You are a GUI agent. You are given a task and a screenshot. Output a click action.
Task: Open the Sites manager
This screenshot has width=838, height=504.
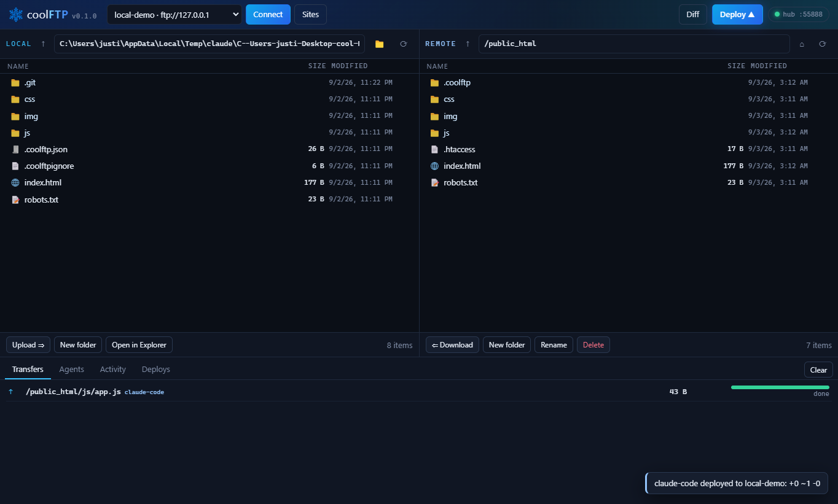310,14
